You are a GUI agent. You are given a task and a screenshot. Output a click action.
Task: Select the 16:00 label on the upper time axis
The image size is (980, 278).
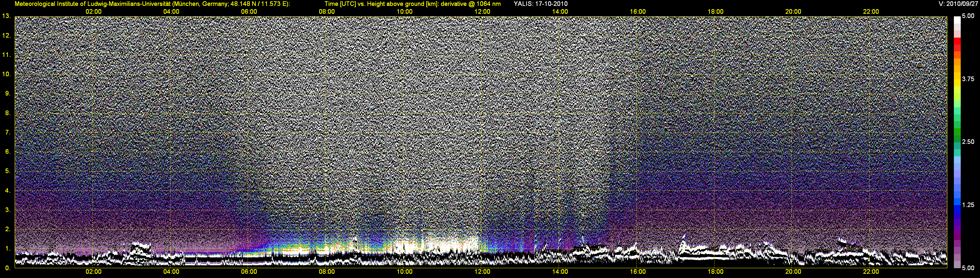click(x=638, y=12)
